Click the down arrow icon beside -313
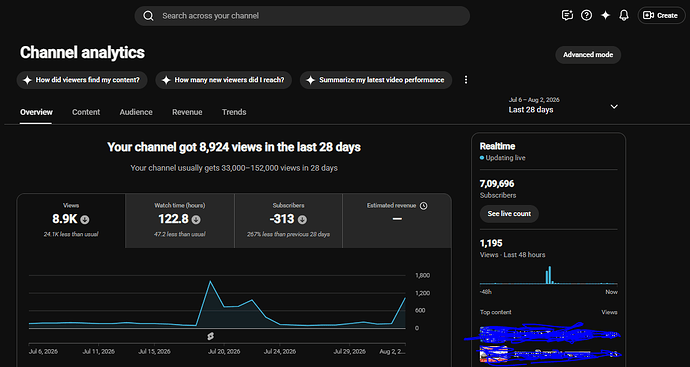690x367 pixels. pos(302,220)
